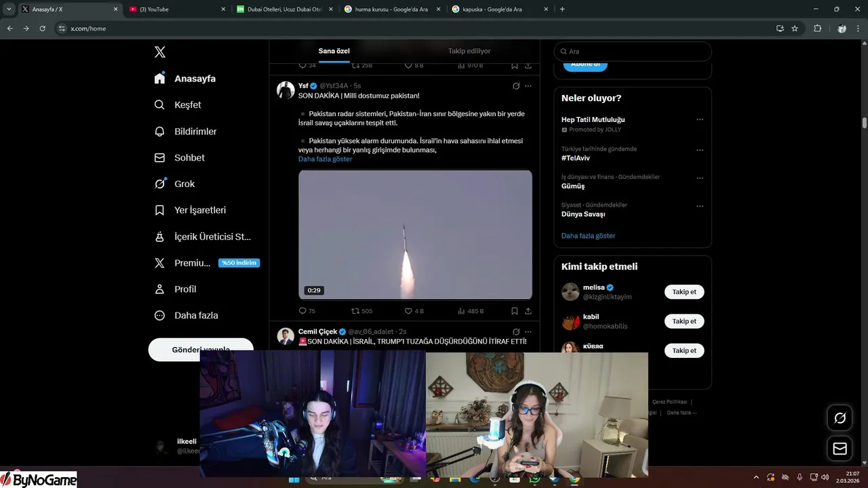
Task: Click reply icon on Ysf post
Action: (x=302, y=311)
